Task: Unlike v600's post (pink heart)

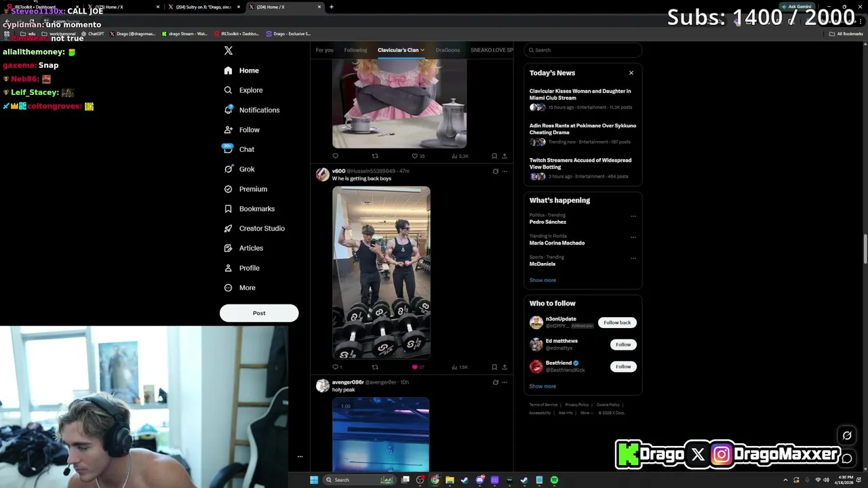Action: [x=414, y=367]
